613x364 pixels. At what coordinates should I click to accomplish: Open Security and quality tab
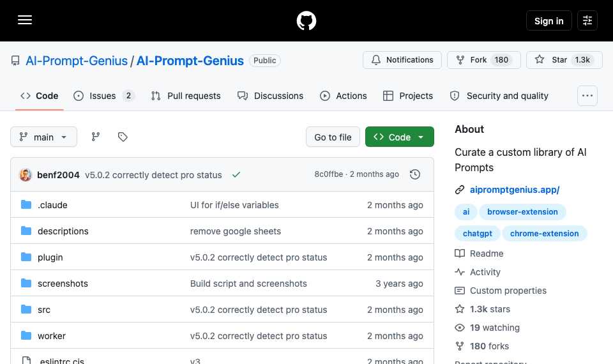[x=499, y=96]
